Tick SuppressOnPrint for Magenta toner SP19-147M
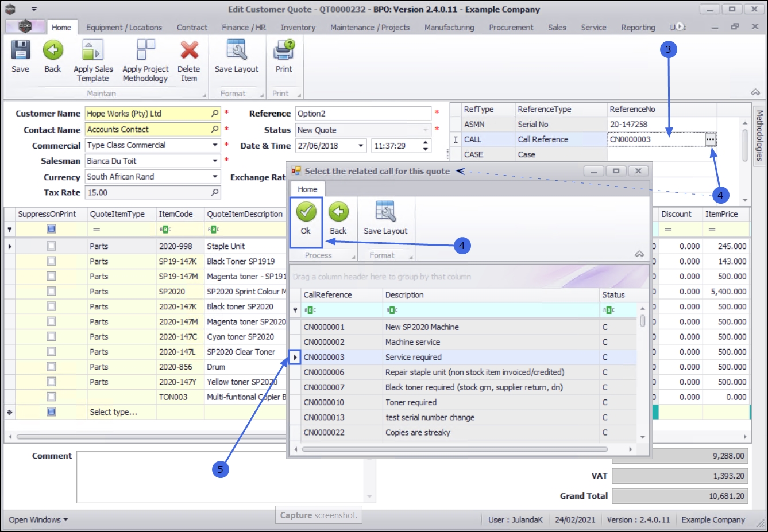 [x=51, y=276]
